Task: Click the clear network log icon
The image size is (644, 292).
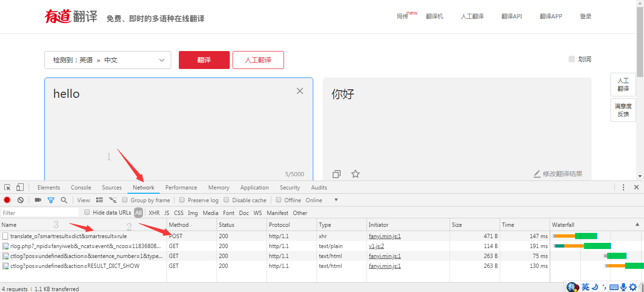Action: pos(20,200)
